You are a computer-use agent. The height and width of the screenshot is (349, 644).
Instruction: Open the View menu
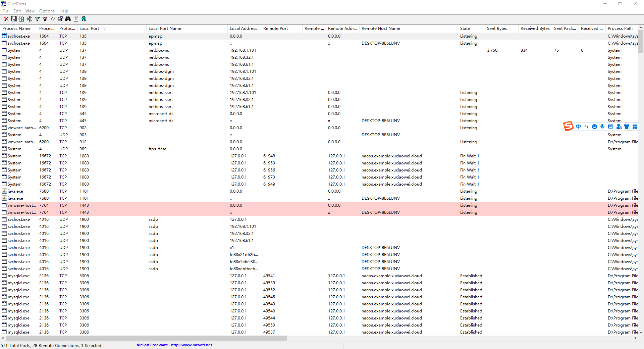[30, 11]
